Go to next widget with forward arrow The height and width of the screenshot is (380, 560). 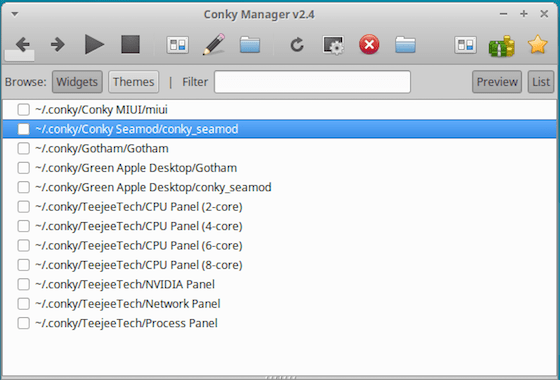(x=58, y=45)
